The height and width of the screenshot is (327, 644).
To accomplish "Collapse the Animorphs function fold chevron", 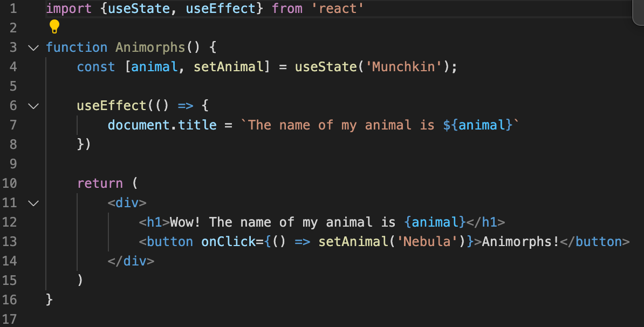I will tap(33, 47).
